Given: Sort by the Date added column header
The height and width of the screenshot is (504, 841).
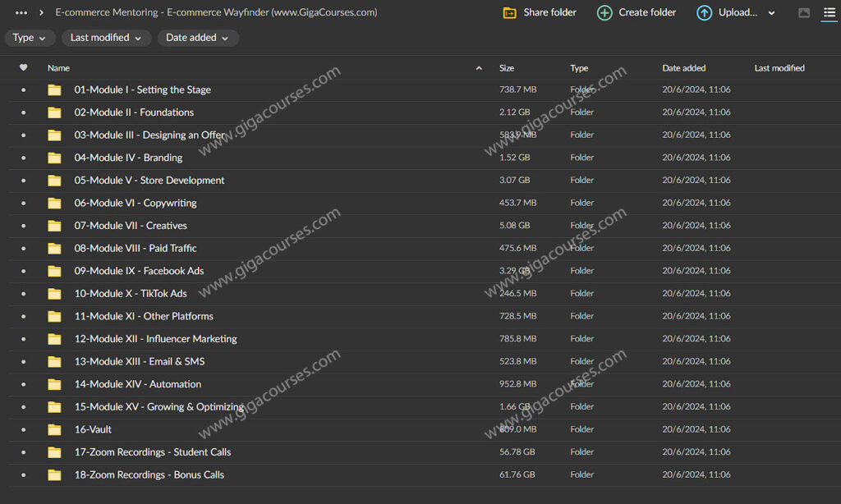Looking at the screenshot, I should click(683, 68).
